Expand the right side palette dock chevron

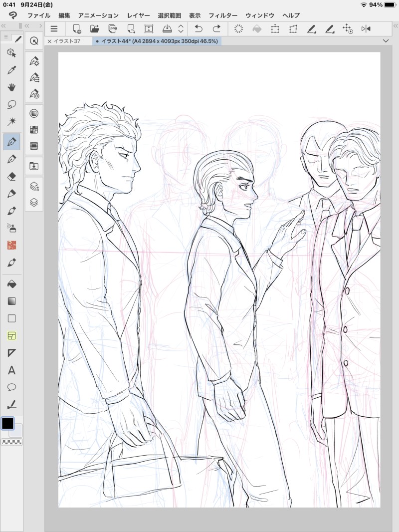(396, 26)
